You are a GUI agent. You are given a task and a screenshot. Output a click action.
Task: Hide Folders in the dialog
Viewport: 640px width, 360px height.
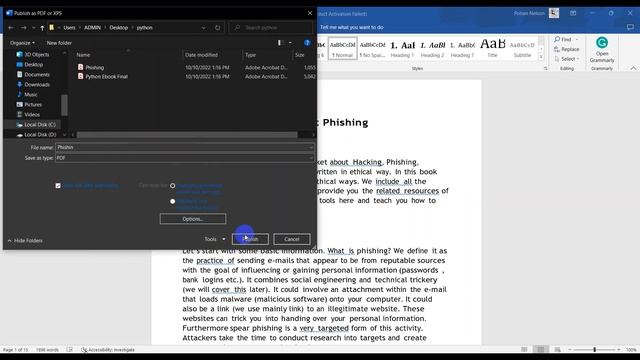point(25,241)
